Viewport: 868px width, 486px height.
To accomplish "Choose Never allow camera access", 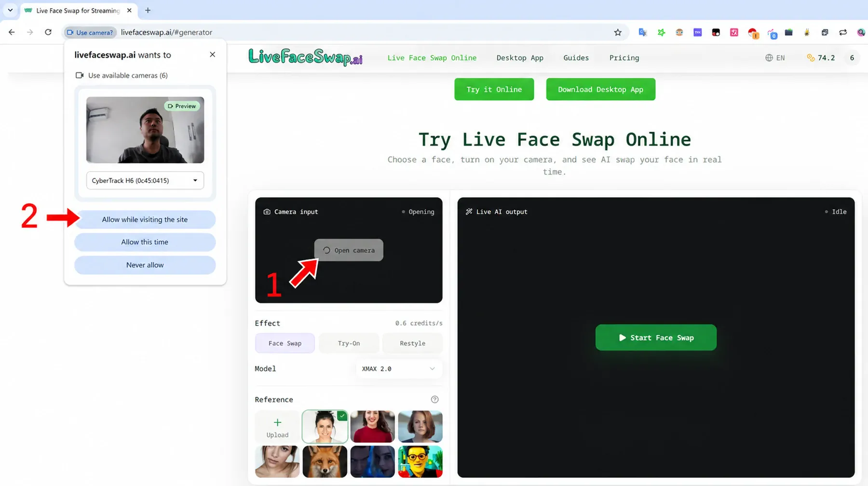I will [145, 265].
